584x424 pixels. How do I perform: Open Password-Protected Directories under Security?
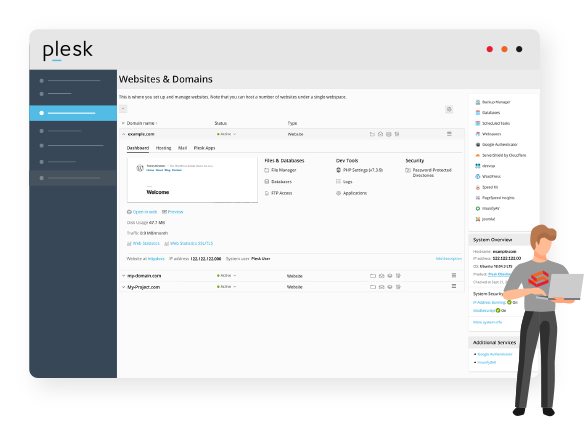(x=428, y=173)
